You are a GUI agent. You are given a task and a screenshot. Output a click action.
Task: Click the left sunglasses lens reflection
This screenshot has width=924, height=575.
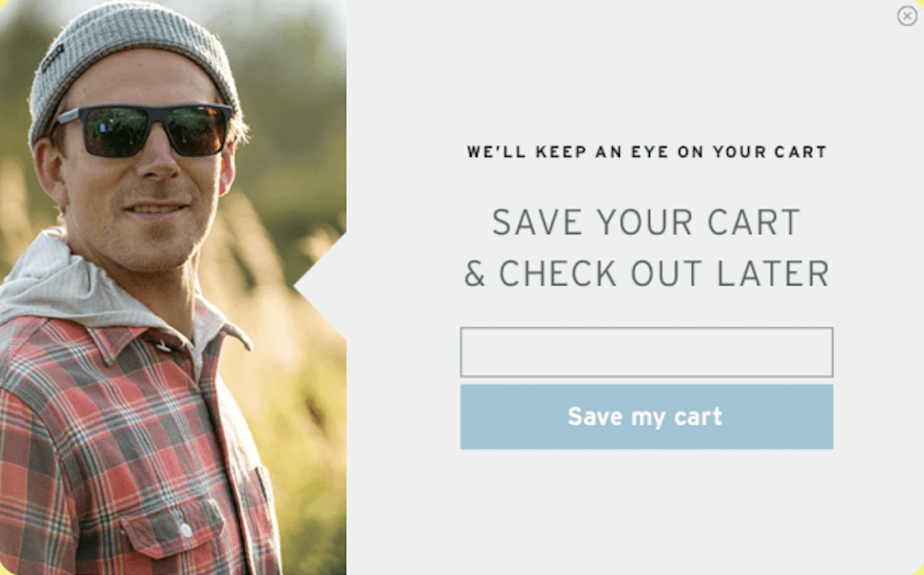coord(115,130)
